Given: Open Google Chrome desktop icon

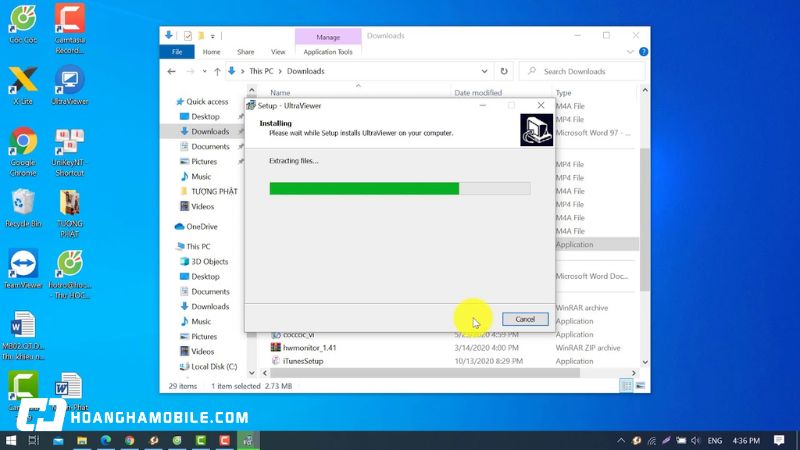Looking at the screenshot, I should coord(23,152).
